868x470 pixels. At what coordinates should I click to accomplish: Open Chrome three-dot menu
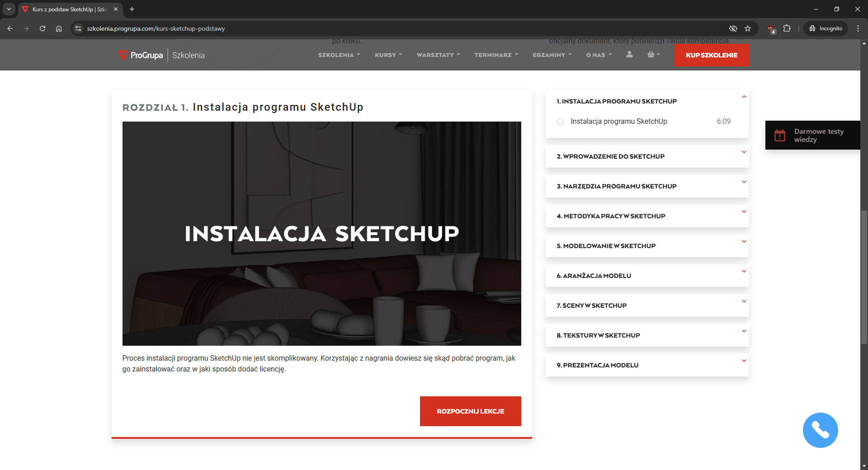point(858,28)
